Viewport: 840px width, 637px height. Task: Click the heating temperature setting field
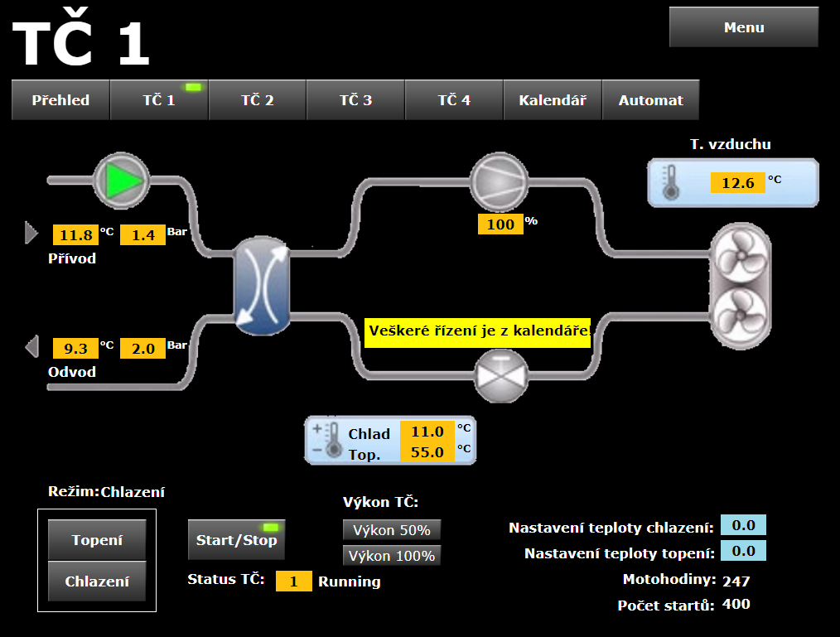pyautogui.click(x=742, y=551)
